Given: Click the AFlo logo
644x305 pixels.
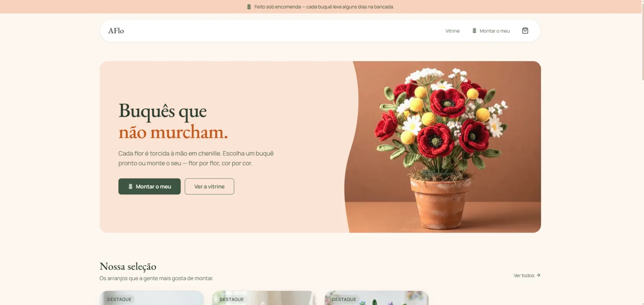Looking at the screenshot, I should [x=116, y=31].
